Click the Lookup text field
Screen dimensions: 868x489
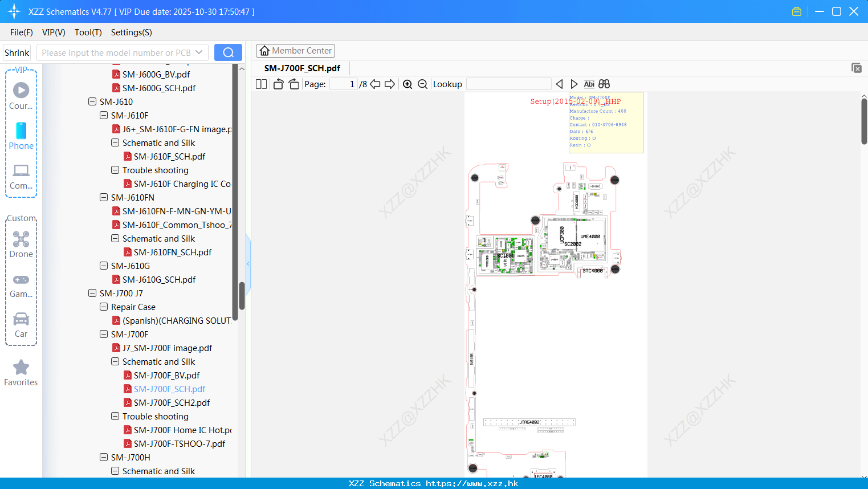(508, 84)
